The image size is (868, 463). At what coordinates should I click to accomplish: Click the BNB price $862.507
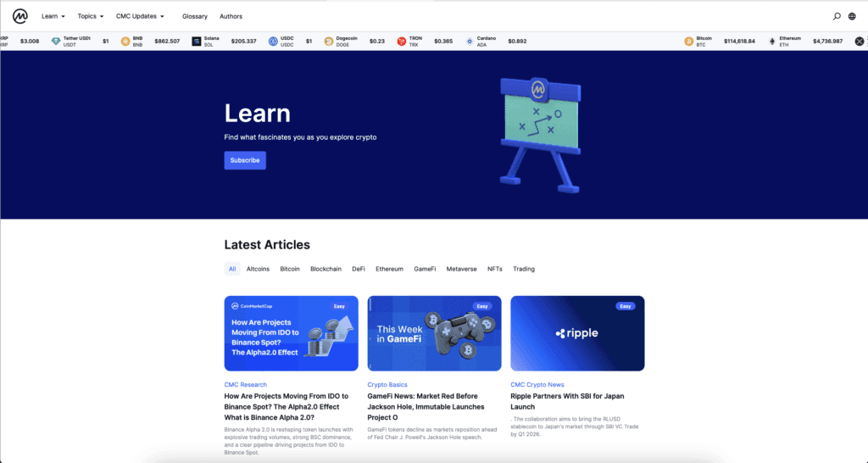point(167,41)
